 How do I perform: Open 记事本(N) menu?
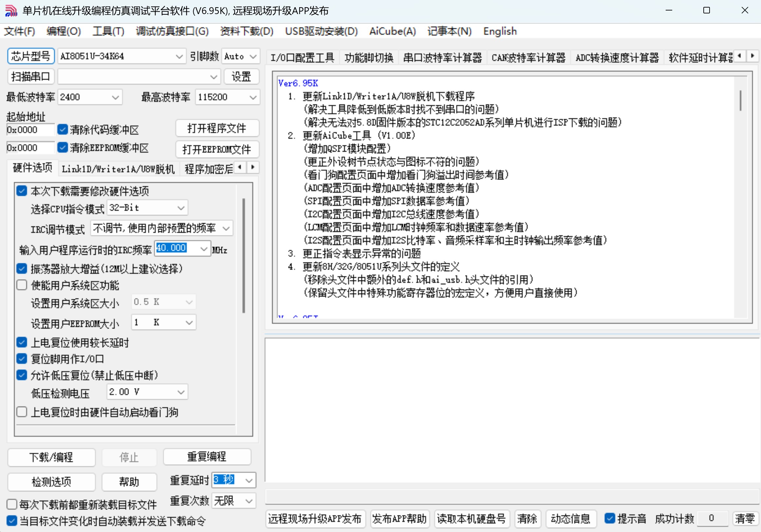tap(449, 31)
